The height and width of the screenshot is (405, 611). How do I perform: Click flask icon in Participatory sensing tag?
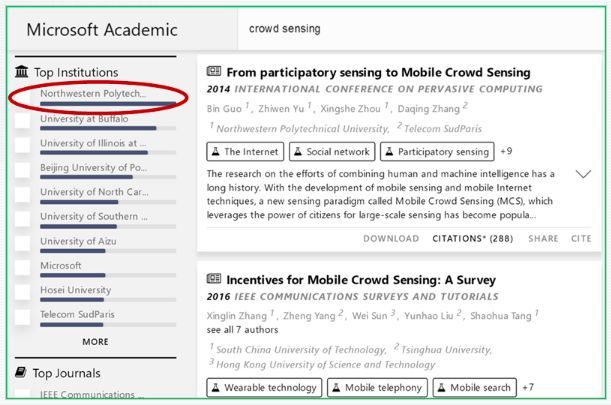[389, 152]
